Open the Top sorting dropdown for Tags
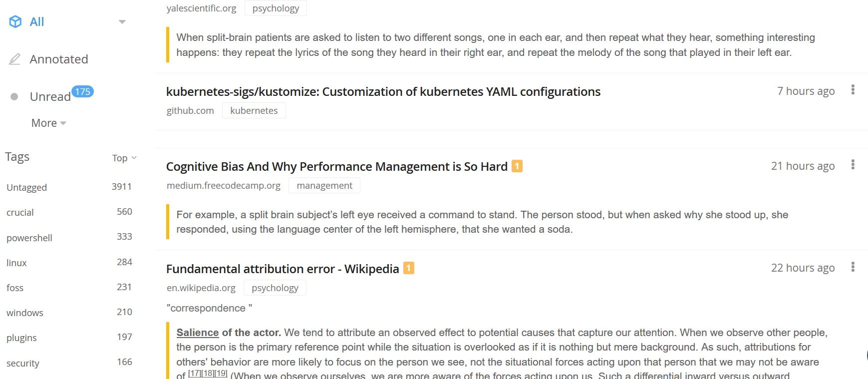The height and width of the screenshot is (379, 868). 124,158
